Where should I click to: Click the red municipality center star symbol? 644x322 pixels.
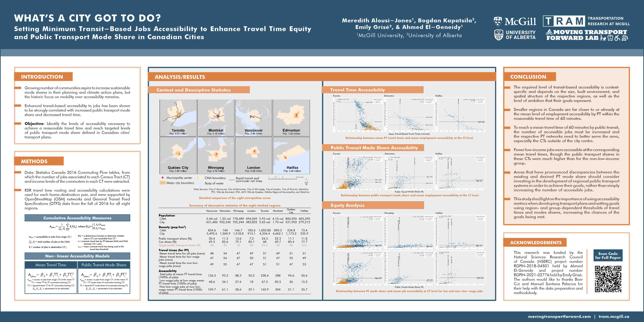pos(163,178)
